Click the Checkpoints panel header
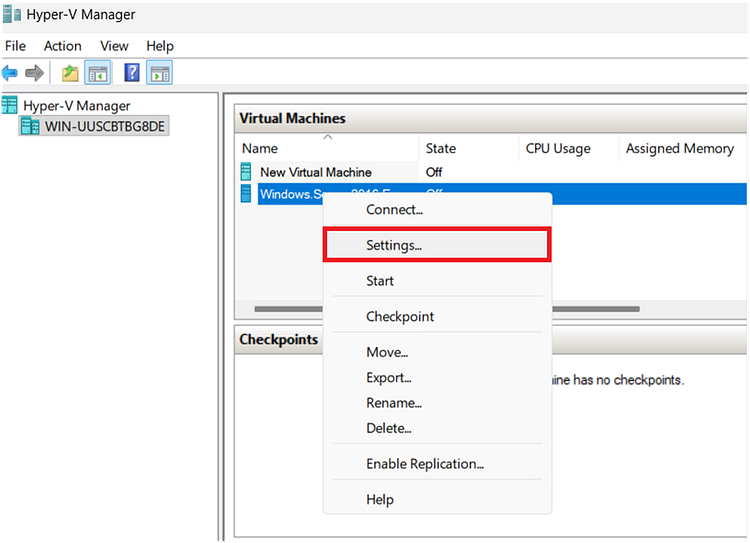This screenshot has width=750, height=543. 279,339
